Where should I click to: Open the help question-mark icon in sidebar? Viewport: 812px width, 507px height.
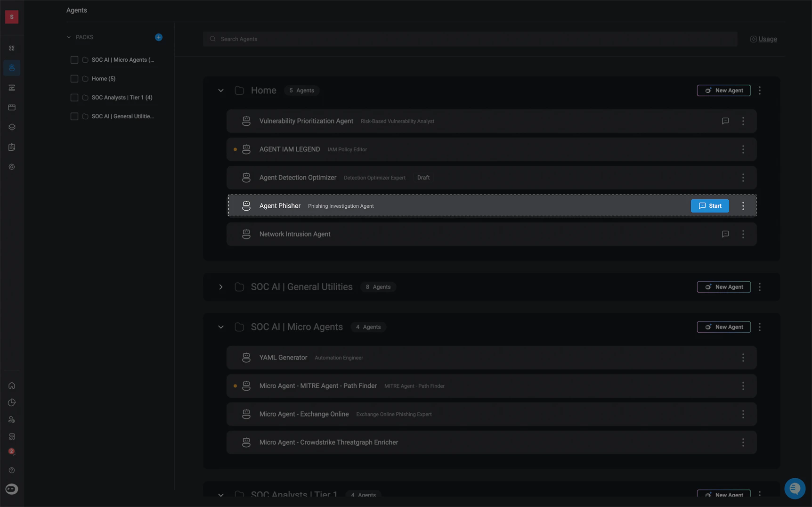pyautogui.click(x=12, y=470)
